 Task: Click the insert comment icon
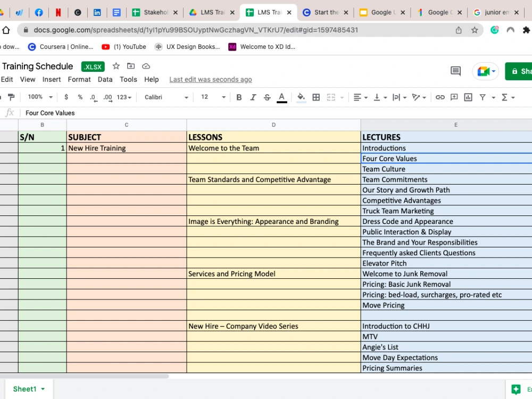click(454, 97)
